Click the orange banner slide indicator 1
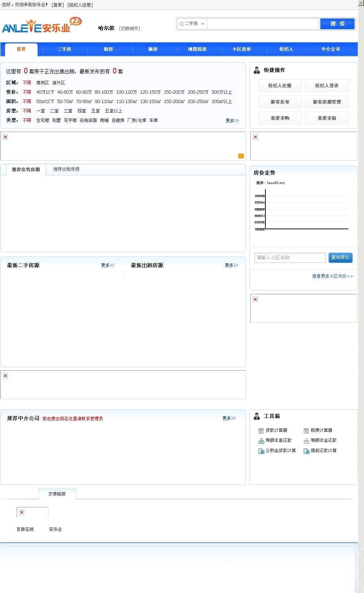The image size is (364, 593). 241,156
